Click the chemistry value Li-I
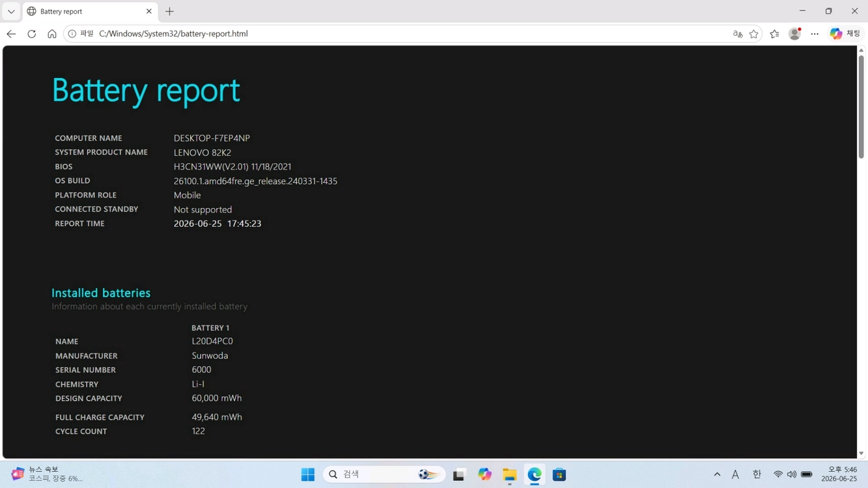868x488 pixels. (x=198, y=384)
